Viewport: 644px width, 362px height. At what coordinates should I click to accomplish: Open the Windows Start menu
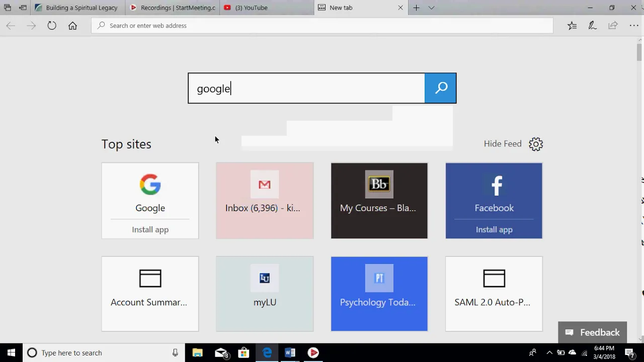(11, 352)
